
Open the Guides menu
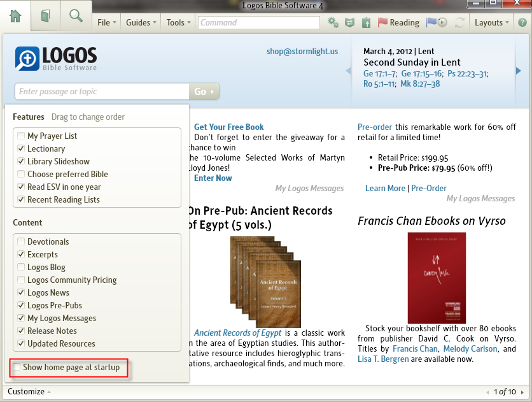coord(141,22)
